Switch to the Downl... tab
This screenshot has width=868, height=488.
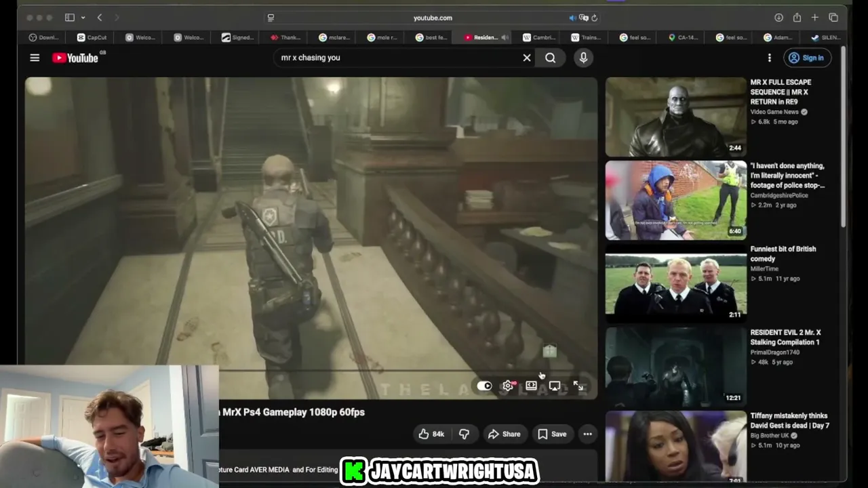click(x=44, y=37)
